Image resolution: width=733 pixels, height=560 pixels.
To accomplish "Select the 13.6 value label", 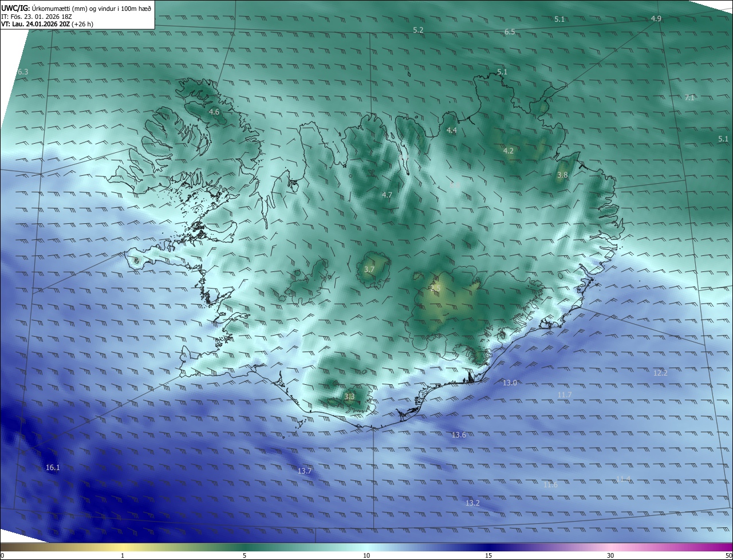I will pos(459,435).
